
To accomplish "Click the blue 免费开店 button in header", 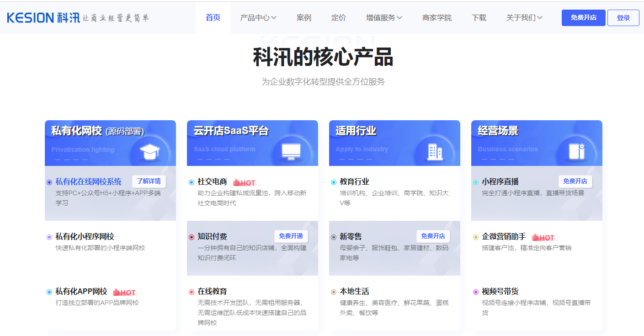I will (584, 18).
